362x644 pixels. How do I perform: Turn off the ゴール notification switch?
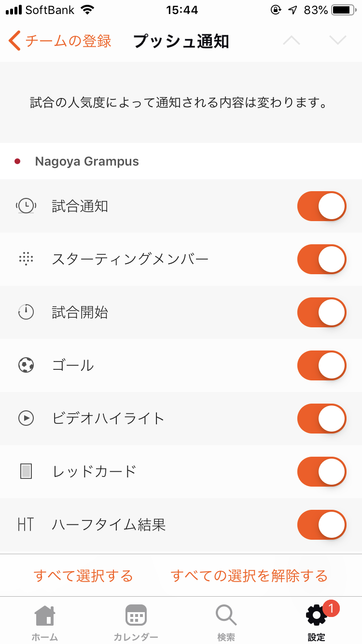click(x=321, y=365)
